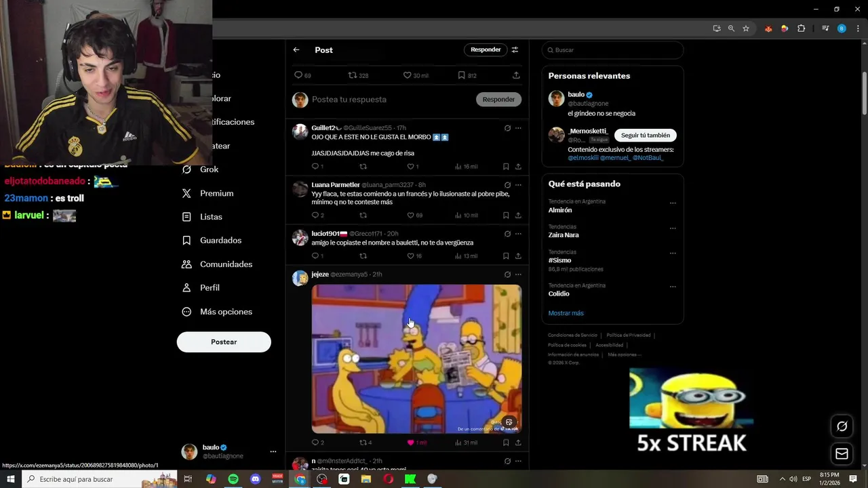Viewport: 868px width, 488px height.
Task: Share the main post
Action: (516, 75)
